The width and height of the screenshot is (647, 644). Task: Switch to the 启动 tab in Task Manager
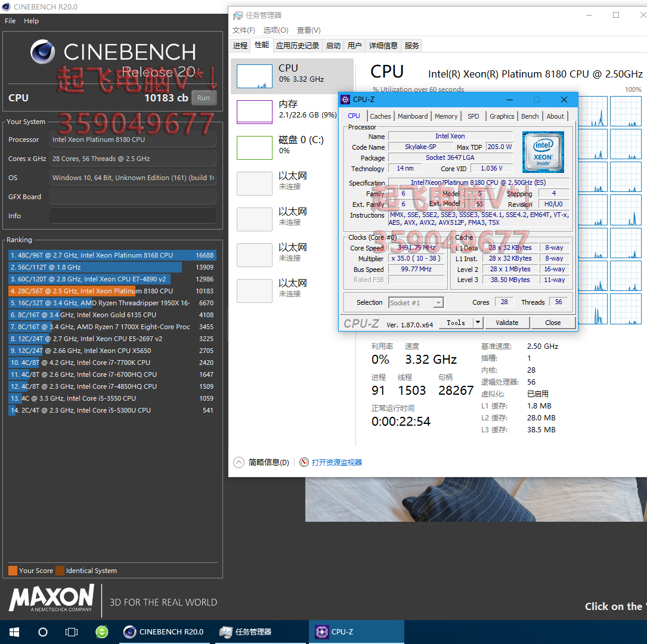(x=333, y=45)
